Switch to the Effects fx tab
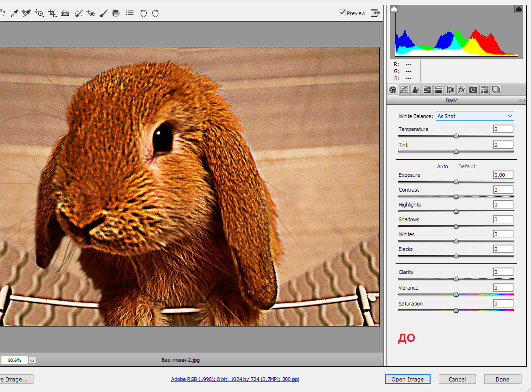The width and height of the screenshot is (532, 392). pyautogui.click(x=462, y=89)
